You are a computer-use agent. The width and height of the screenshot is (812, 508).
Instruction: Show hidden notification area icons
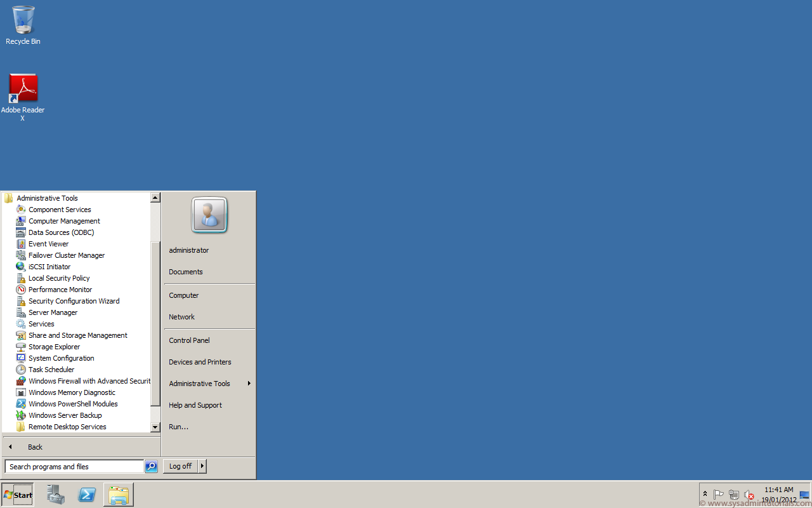click(704, 494)
